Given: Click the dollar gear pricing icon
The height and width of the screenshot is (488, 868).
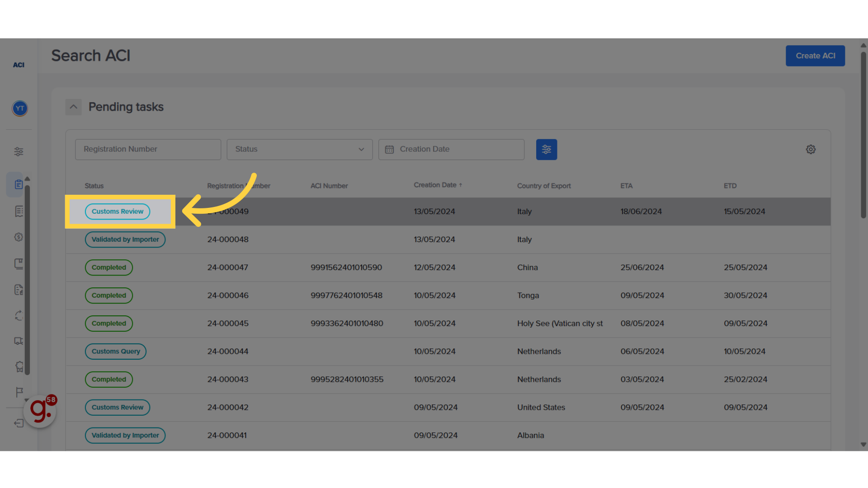Looking at the screenshot, I should pos(19,237).
